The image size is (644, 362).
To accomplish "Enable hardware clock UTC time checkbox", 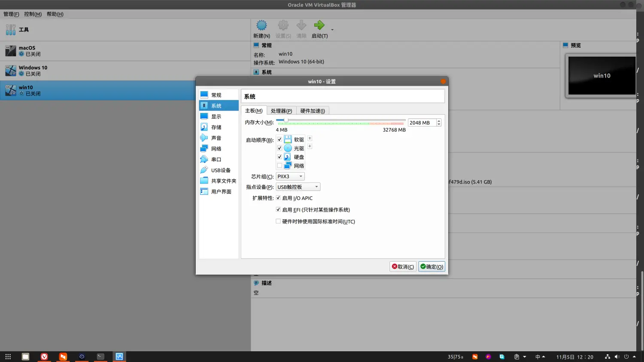I will tap(278, 221).
